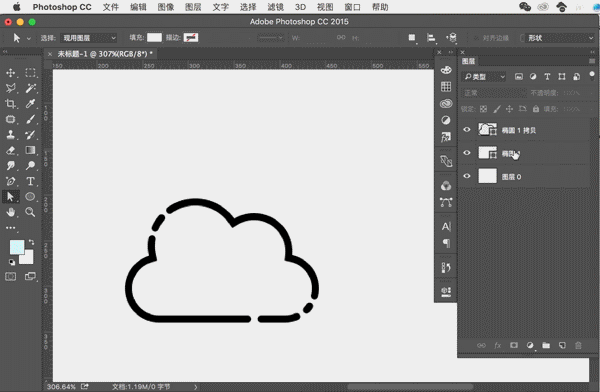
Task: Select the Pen tool
Action: (11, 181)
